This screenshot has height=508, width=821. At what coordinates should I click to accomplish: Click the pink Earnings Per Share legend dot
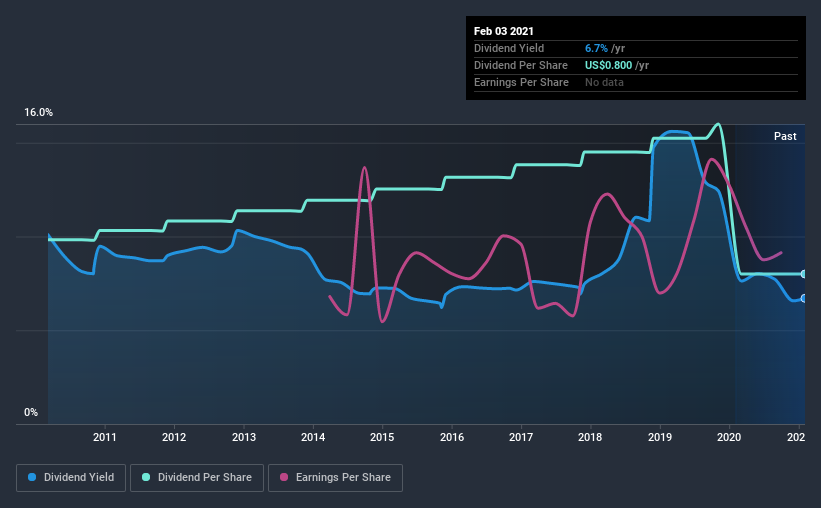pos(284,477)
